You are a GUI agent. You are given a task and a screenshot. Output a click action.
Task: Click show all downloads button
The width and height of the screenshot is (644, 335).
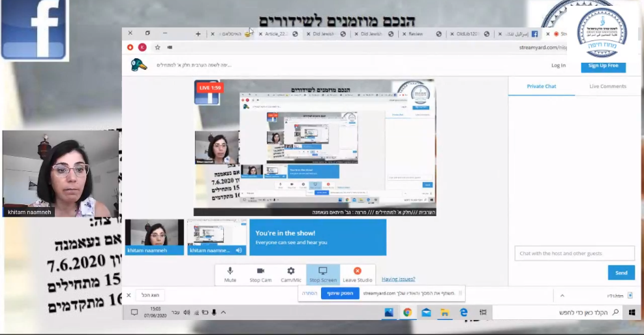point(150,295)
